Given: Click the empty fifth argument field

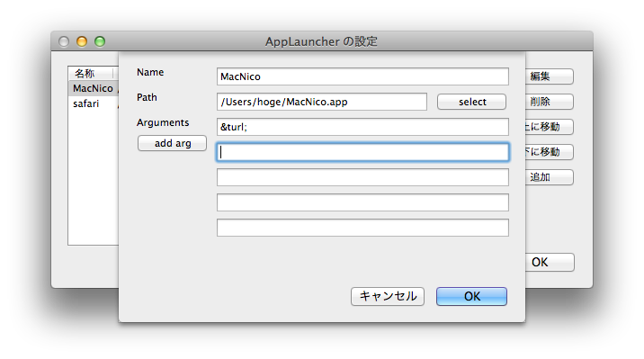Looking at the screenshot, I should coord(362,228).
